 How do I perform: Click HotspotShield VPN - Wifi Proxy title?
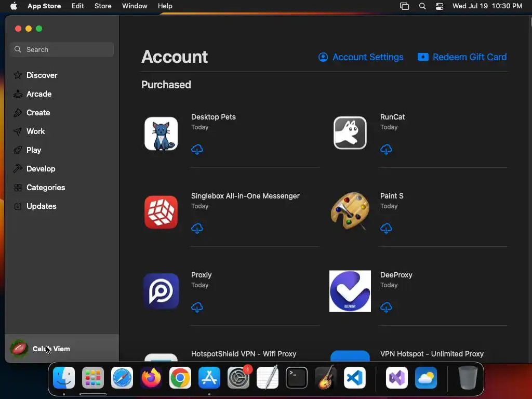coord(244,354)
